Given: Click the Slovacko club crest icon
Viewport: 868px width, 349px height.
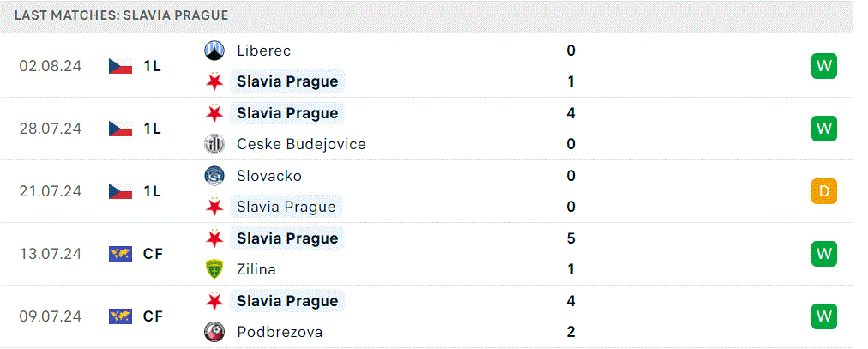Looking at the screenshot, I should coord(214,176).
